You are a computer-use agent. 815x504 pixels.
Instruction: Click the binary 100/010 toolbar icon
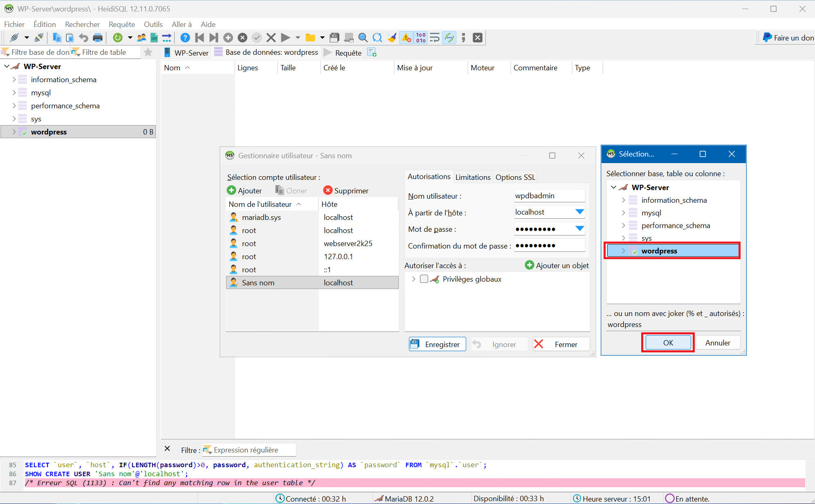(421, 38)
